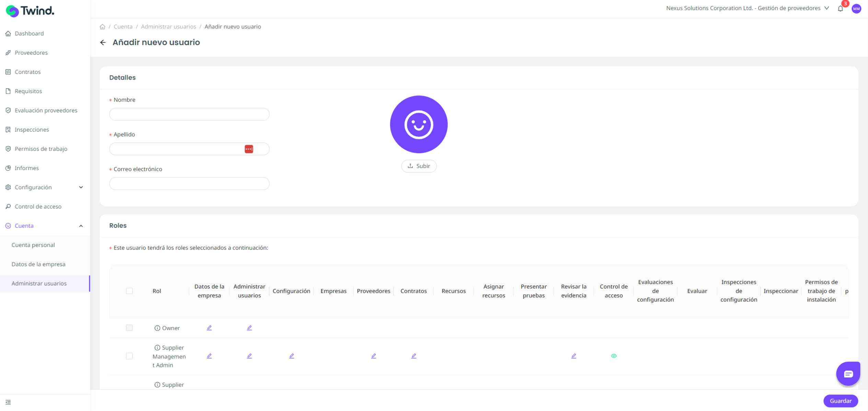
Task: Open Proveedores in the sidebar
Action: [x=31, y=53]
